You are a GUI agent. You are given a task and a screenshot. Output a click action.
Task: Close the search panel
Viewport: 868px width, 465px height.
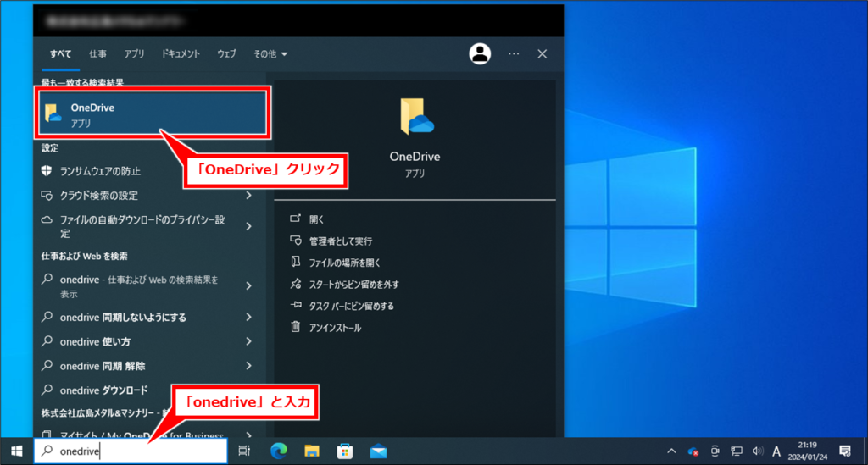pyautogui.click(x=542, y=53)
